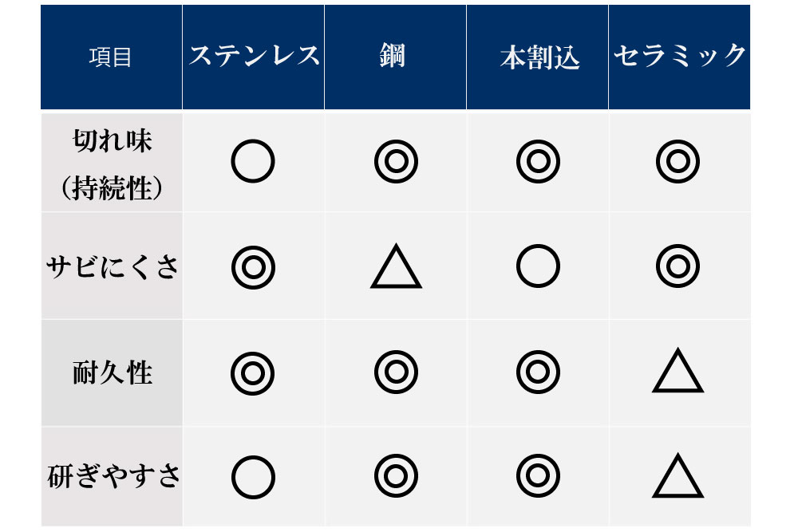Select the 切れ味（持続性） row label
This screenshot has height=532, width=798.
click(x=112, y=164)
